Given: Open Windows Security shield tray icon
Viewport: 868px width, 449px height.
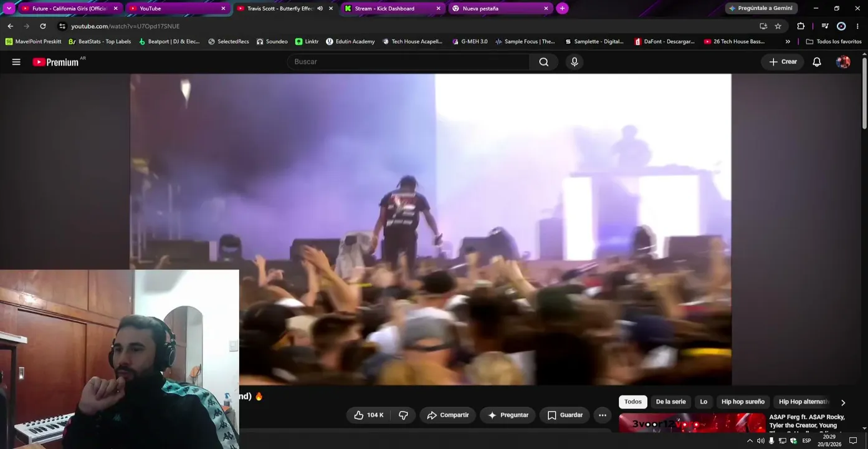Looking at the screenshot, I should [x=793, y=441].
